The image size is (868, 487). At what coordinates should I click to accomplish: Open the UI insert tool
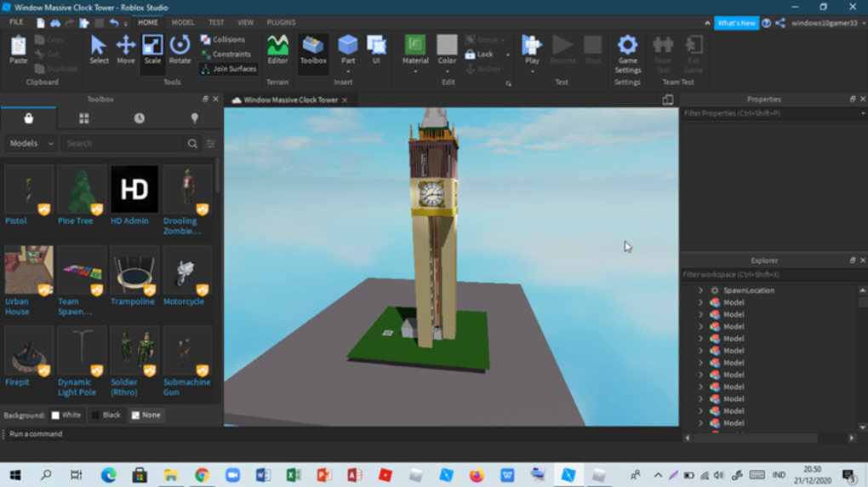(376, 50)
